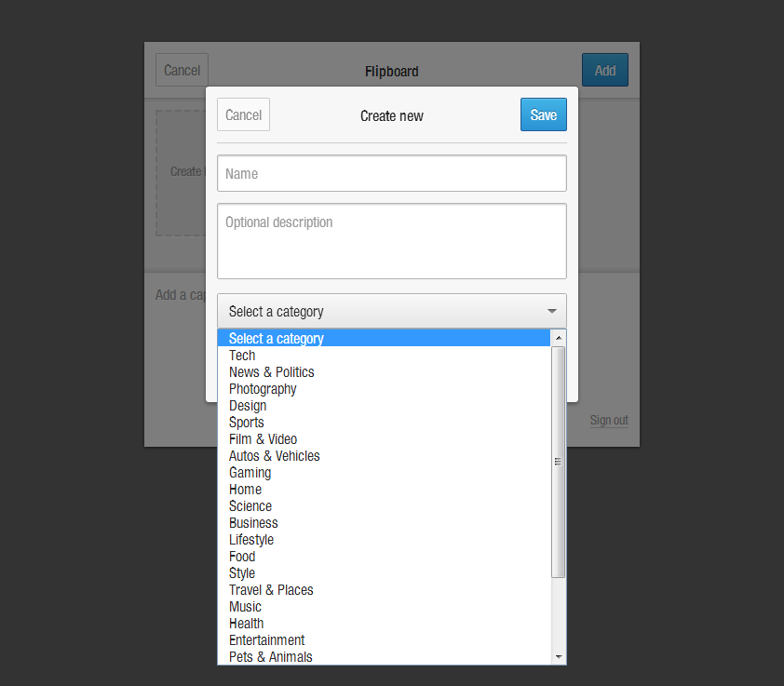The image size is (784, 686).
Task: Select Music category
Action: pyautogui.click(x=384, y=607)
